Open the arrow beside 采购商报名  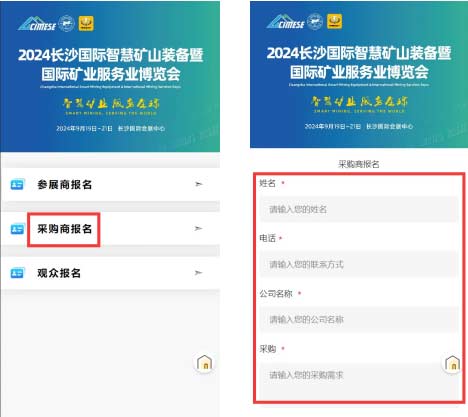[x=199, y=228]
